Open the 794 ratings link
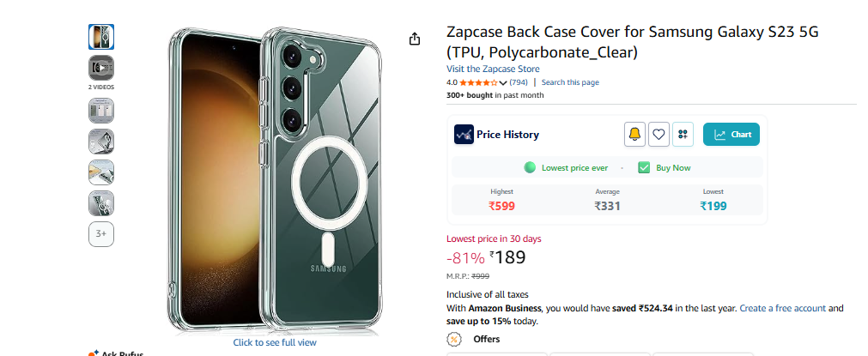868x356 pixels. tap(519, 82)
